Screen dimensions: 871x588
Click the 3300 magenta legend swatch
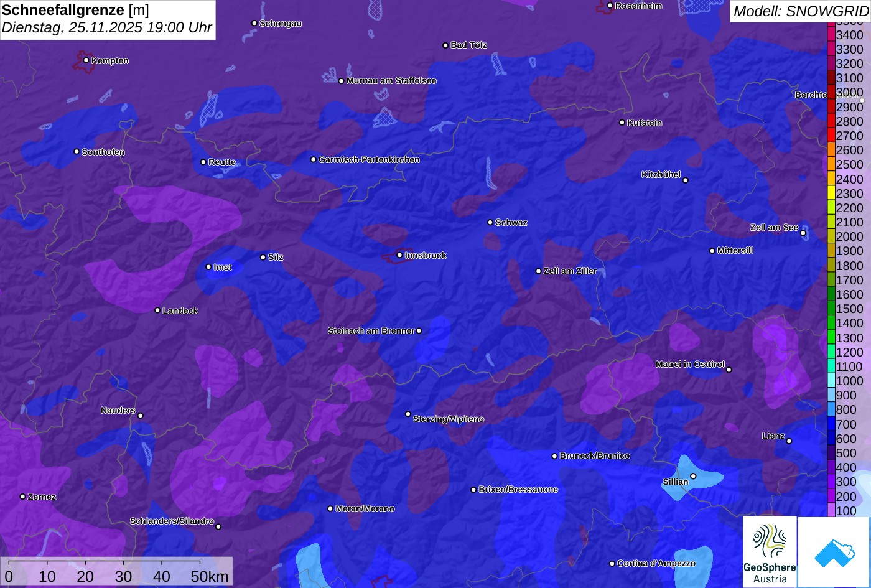[831, 49]
